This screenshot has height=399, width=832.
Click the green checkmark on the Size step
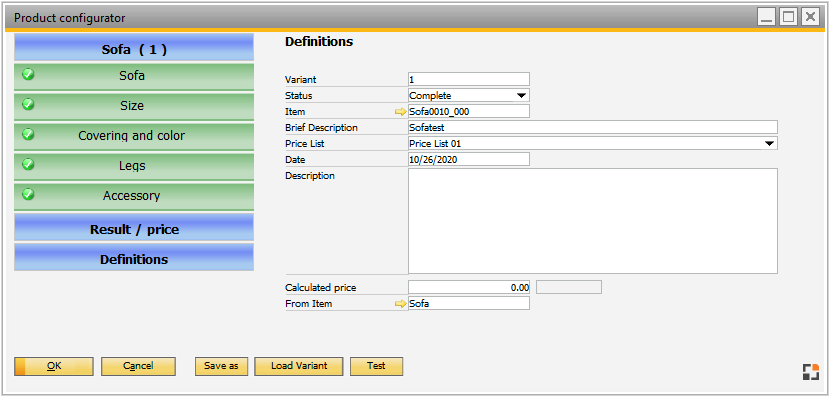[28, 105]
